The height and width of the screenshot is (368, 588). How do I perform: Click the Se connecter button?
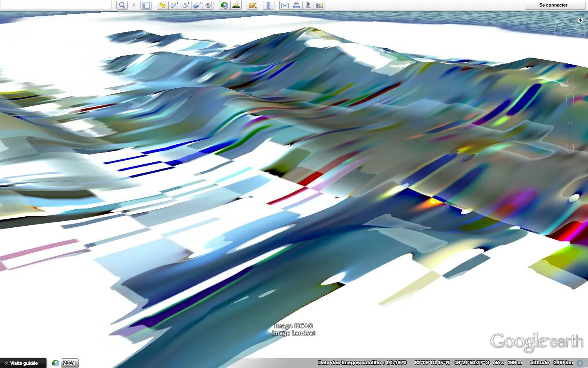(553, 5)
